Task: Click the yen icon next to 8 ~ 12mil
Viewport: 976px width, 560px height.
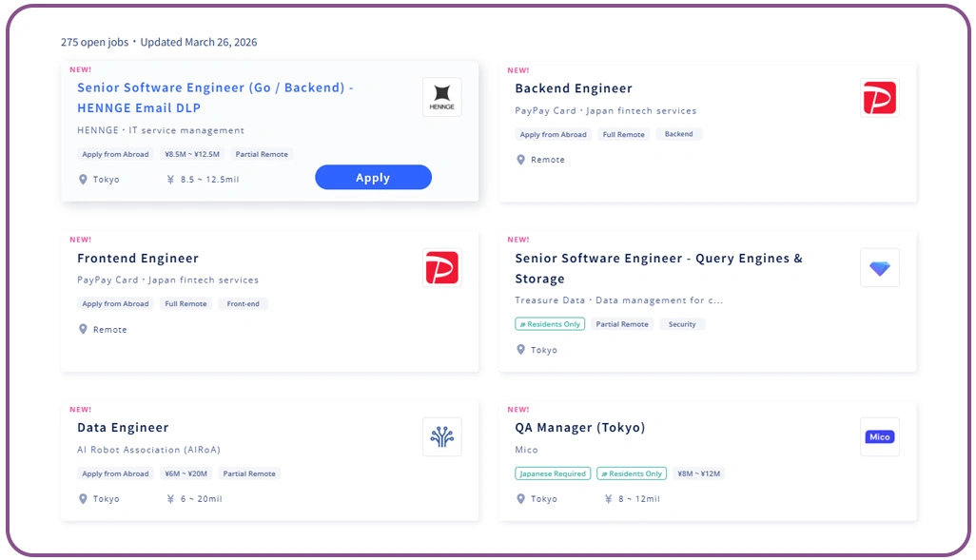Action: 608,498
